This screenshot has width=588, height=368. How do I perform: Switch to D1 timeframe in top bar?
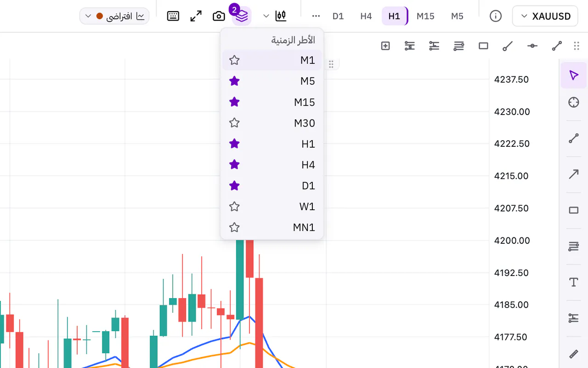pyautogui.click(x=338, y=16)
